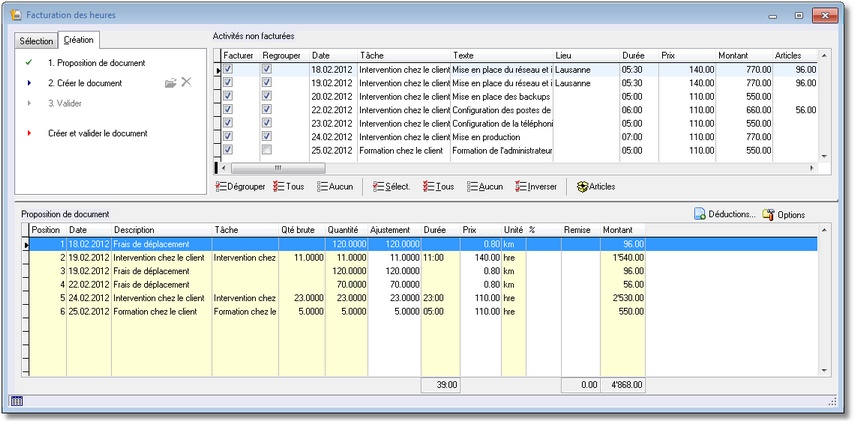855x424 pixels.
Task: Click Tous button right of Dégrouper
Action: point(288,186)
